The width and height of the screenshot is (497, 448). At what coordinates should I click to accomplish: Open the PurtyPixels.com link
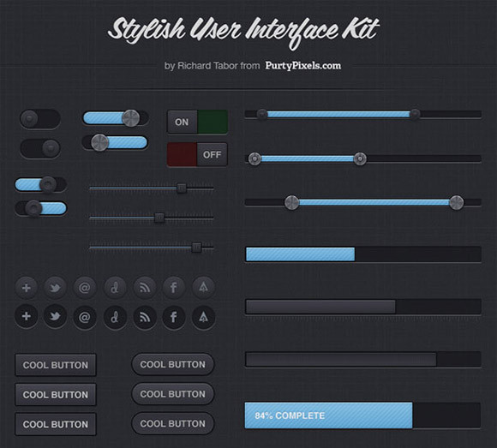click(x=303, y=66)
